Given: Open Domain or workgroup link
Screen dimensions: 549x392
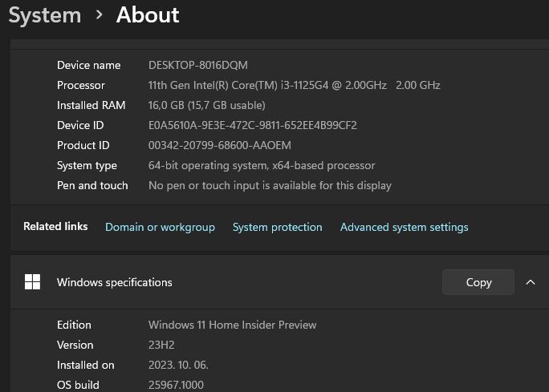Looking at the screenshot, I should point(160,228).
